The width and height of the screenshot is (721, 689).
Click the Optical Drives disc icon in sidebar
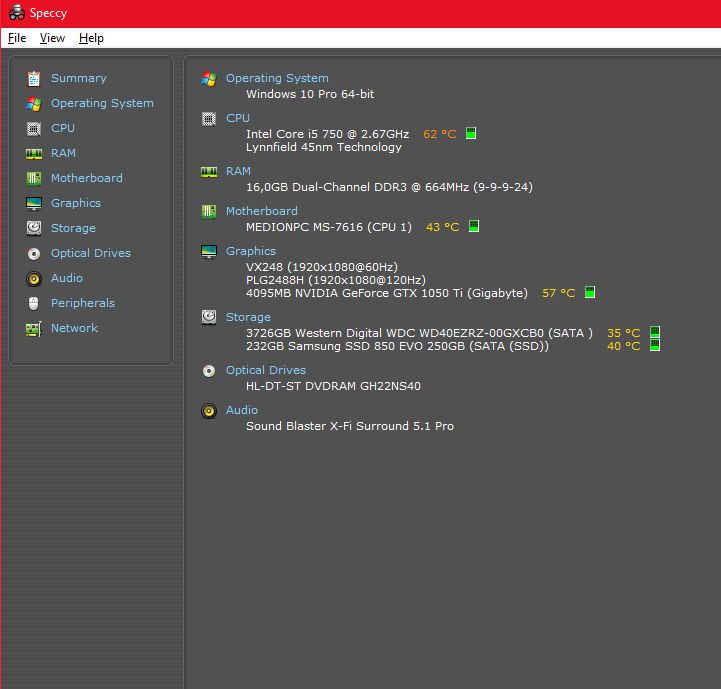[34, 253]
